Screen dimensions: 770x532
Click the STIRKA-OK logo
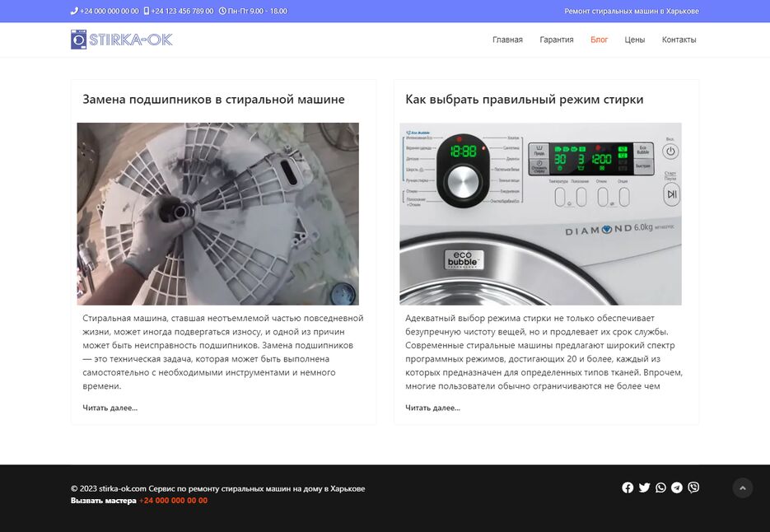(x=122, y=40)
